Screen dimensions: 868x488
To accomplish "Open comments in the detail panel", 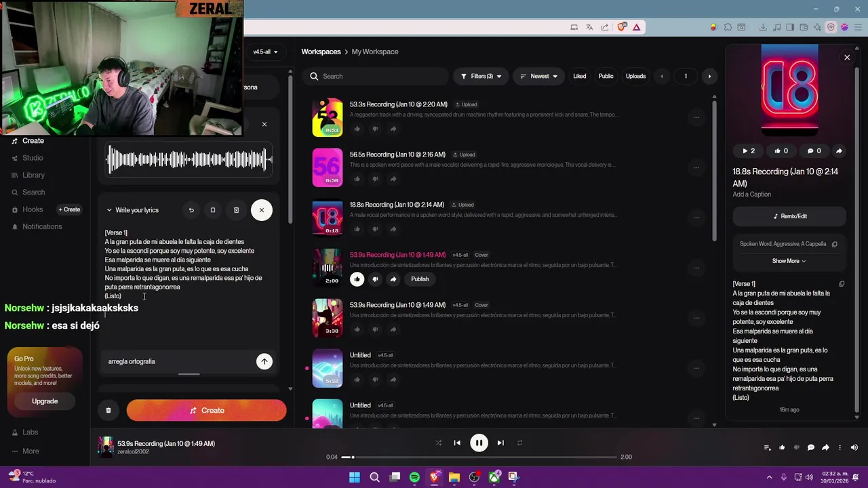I will pyautogui.click(x=814, y=151).
